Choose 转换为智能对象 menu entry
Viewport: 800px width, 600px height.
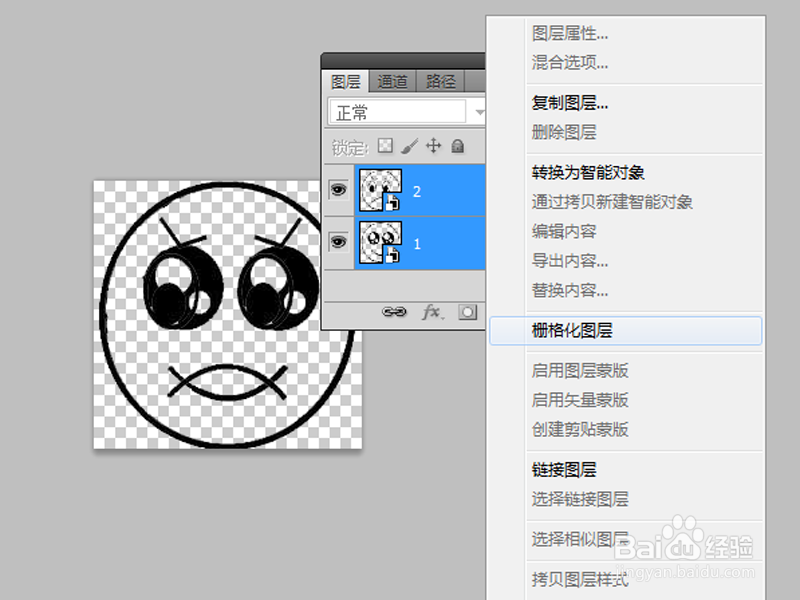588,172
